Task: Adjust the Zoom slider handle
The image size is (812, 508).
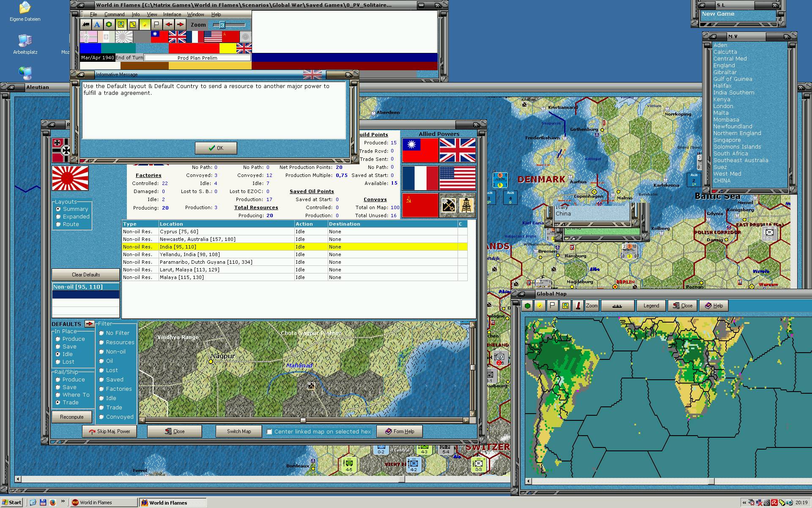Action: click(x=222, y=25)
